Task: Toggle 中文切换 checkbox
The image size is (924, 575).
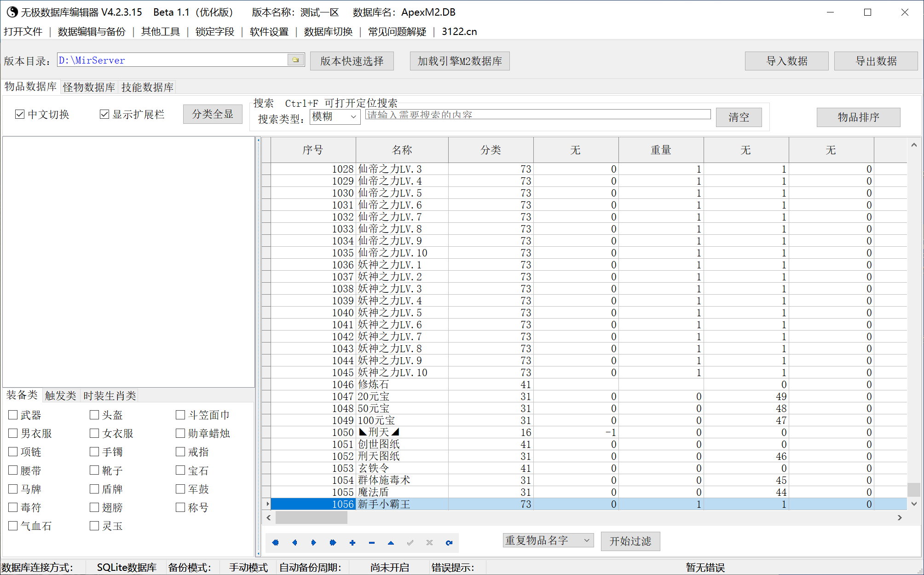Action: (20, 114)
